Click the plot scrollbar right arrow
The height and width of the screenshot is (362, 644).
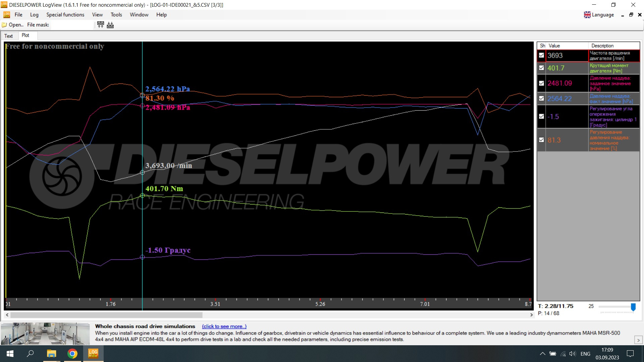coord(531,315)
